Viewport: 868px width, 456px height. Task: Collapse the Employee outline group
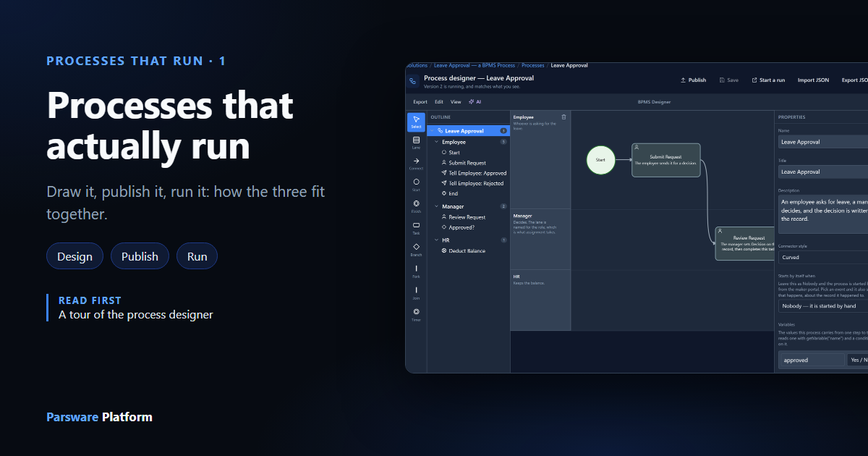436,142
